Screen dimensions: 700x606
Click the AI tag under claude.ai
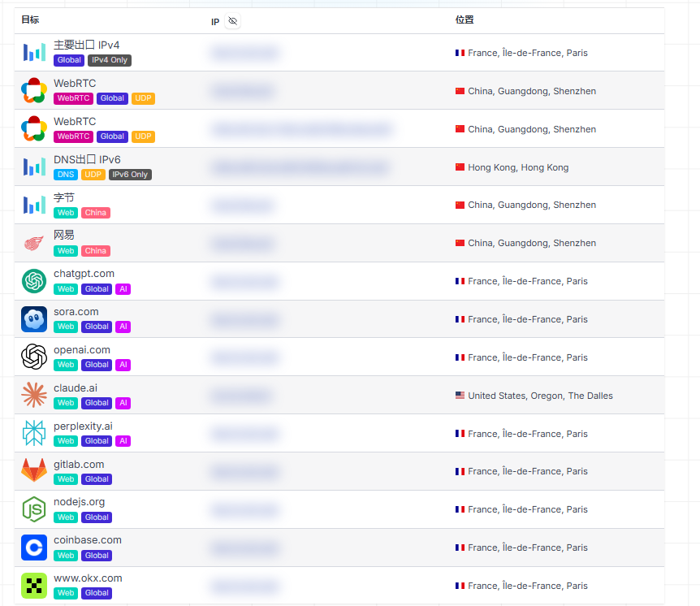click(123, 403)
